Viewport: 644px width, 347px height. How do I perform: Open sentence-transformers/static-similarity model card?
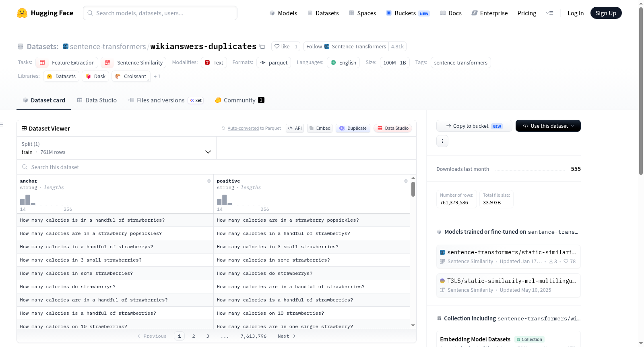coord(508,257)
